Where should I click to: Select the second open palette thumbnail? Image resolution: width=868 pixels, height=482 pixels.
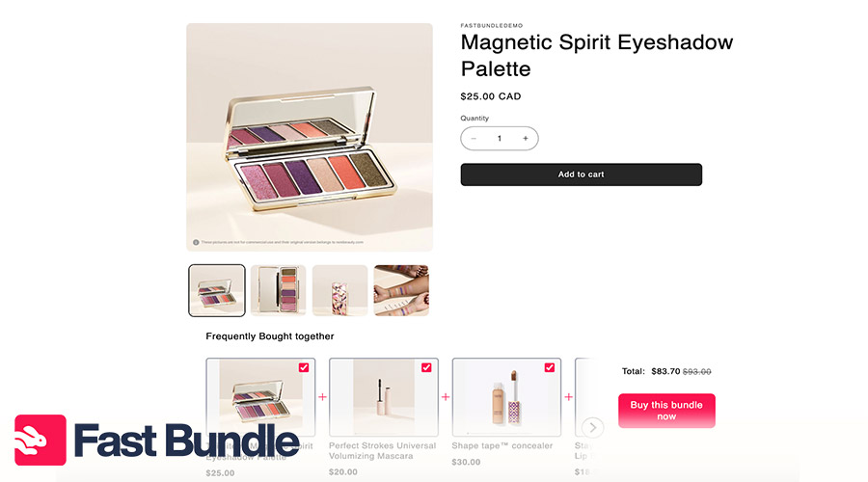pos(279,290)
